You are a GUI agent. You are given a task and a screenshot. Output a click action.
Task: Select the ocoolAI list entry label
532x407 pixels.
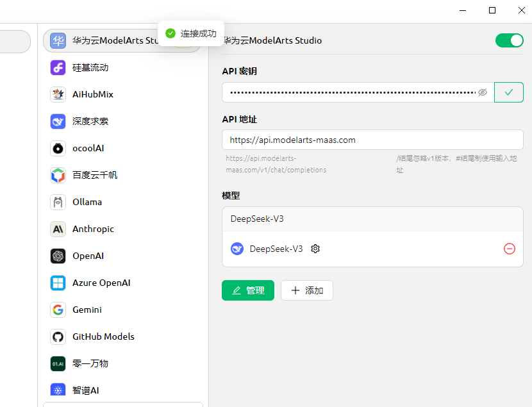pos(88,148)
